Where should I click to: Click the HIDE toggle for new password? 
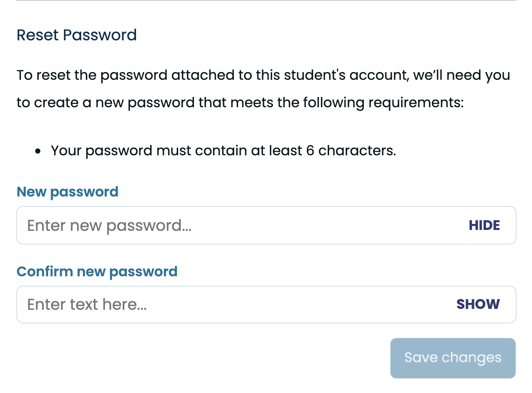click(484, 225)
